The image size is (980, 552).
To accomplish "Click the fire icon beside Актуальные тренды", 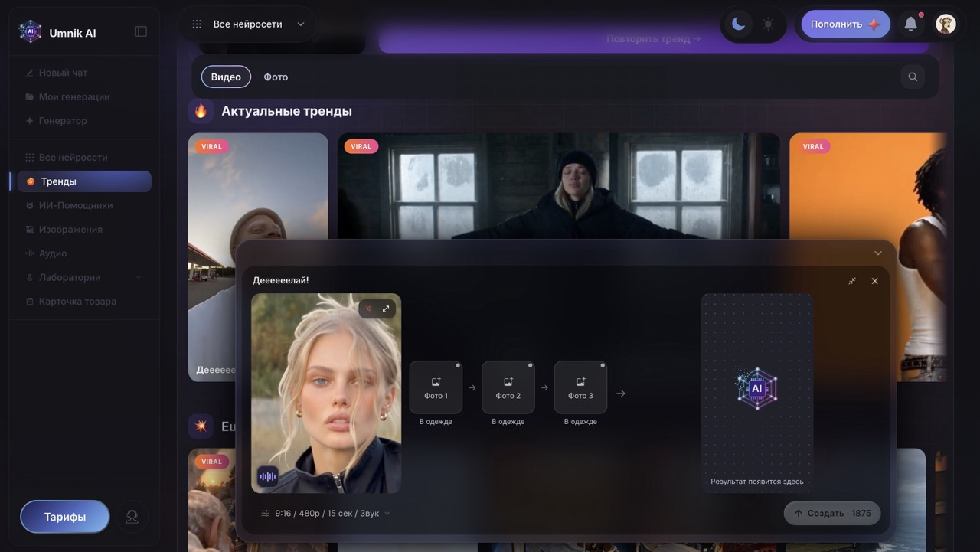I will click(201, 111).
